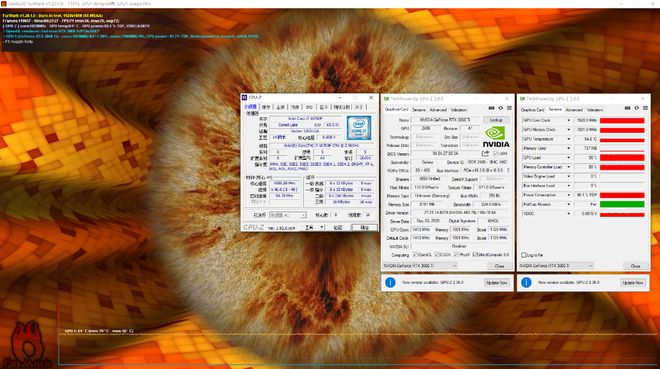Open the GPU Temperature sensor dropdown
The image size is (660, 369).
(x=569, y=139)
